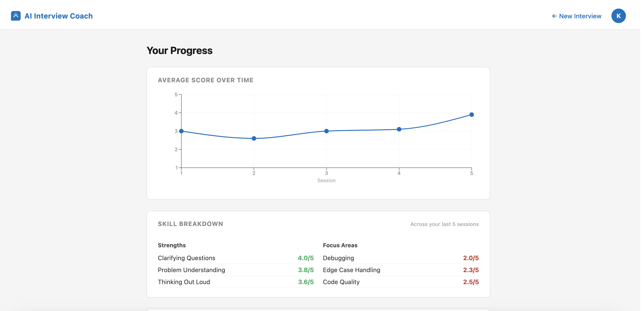
Task: Open the Debugging focus area row
Action: click(401, 258)
